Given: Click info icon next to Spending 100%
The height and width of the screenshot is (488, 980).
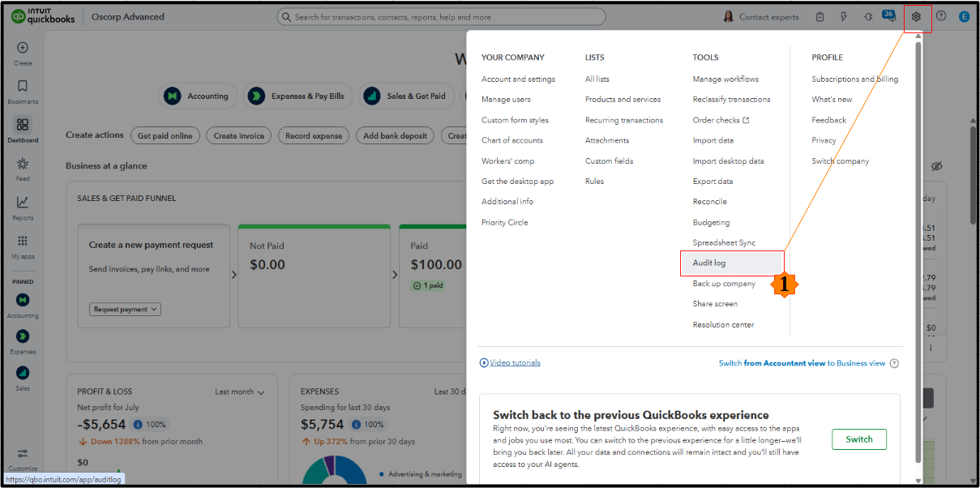Looking at the screenshot, I should point(356,424).
